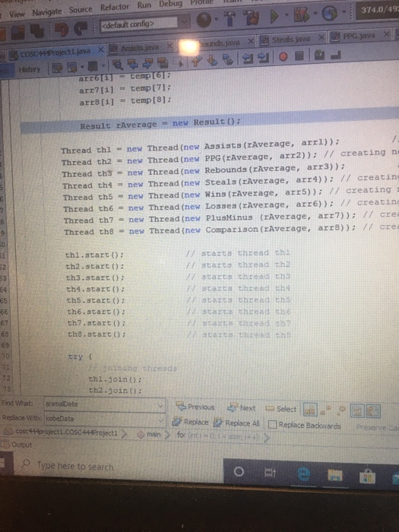Click the Undo toolbar icon
The height and width of the screenshot is (532, 399).
coord(62,30)
